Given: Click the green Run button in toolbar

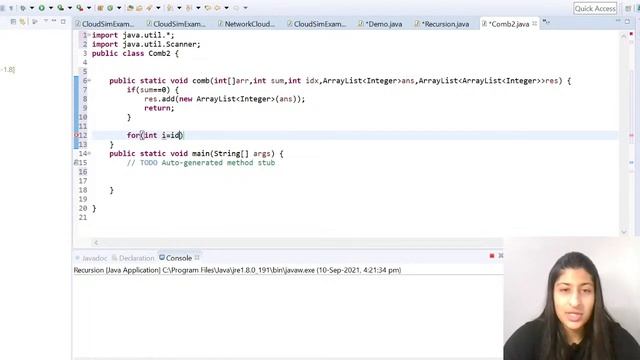Looking at the screenshot, I should (42, 8).
